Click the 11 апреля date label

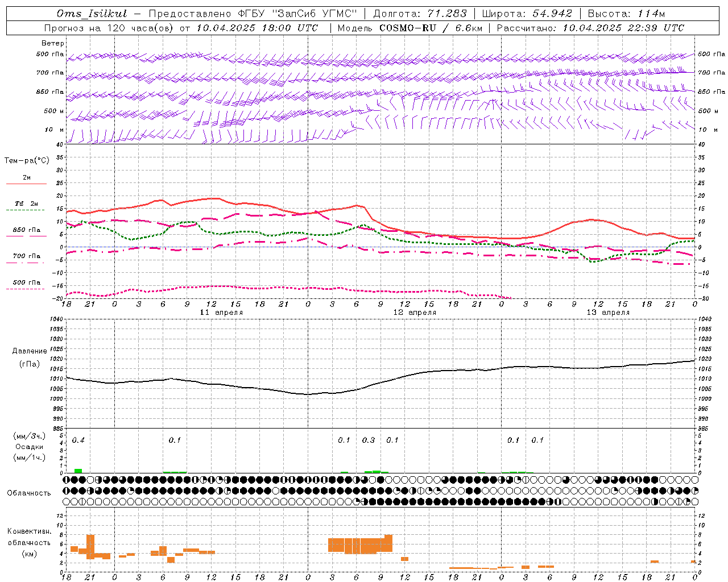(221, 313)
